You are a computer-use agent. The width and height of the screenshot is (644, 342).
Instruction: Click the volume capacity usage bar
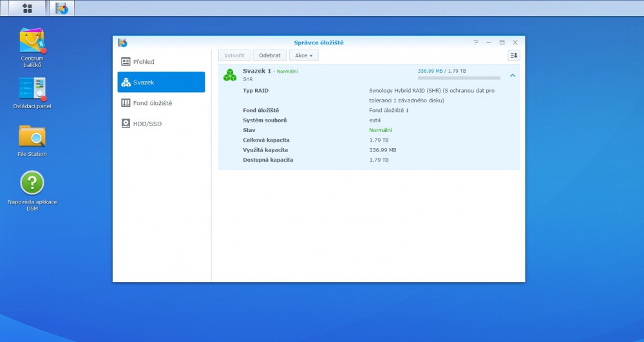(x=459, y=78)
